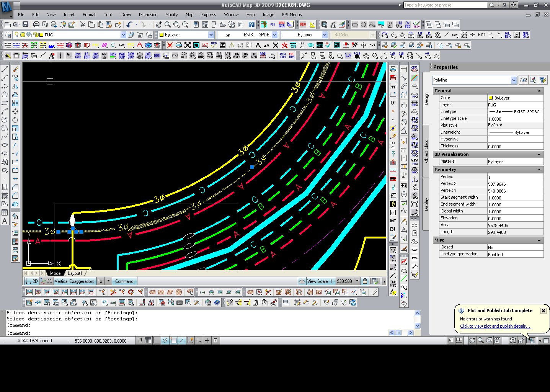Open a drawing with the Open folder icon
This screenshot has width=550, height=392.
(16, 24)
